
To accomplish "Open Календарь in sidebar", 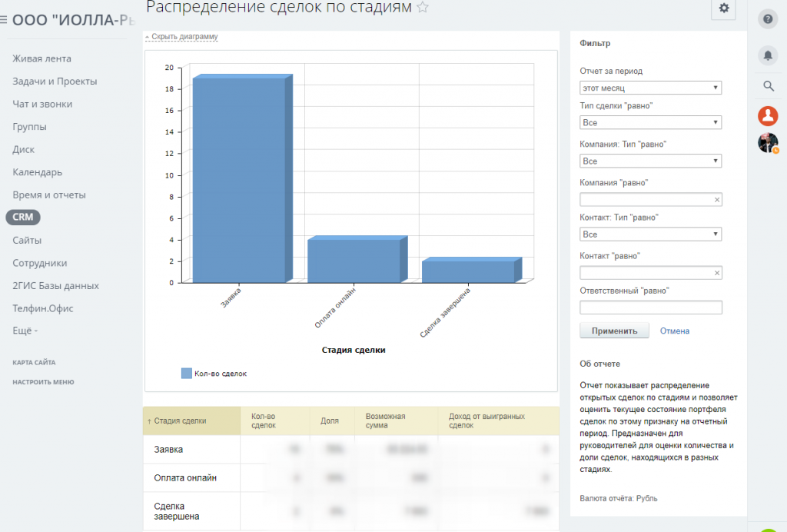I will [x=37, y=172].
